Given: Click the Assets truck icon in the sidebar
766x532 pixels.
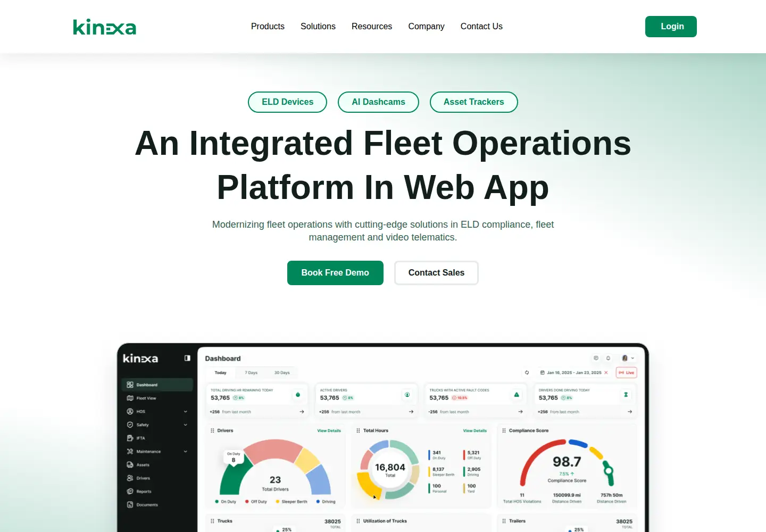Looking at the screenshot, I should pos(130,464).
